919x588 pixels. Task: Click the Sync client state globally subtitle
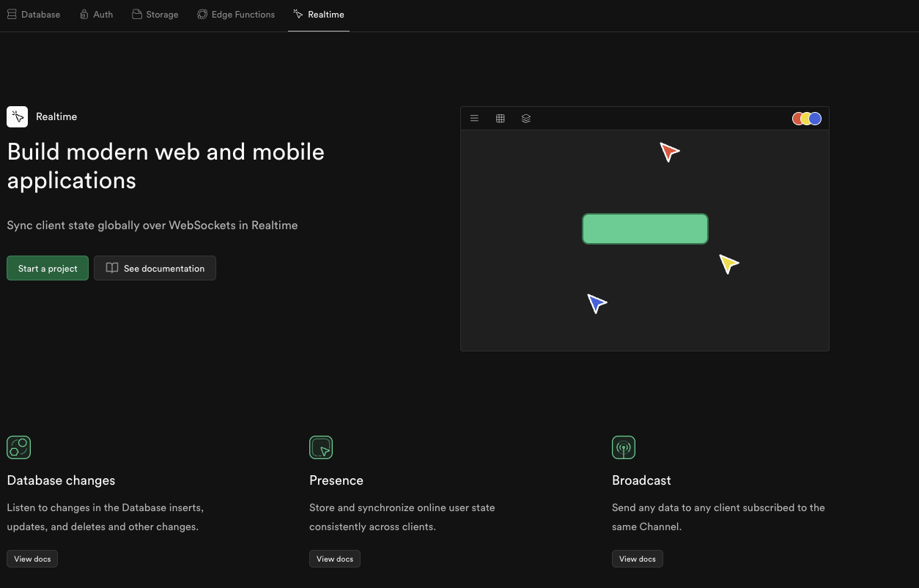click(152, 226)
